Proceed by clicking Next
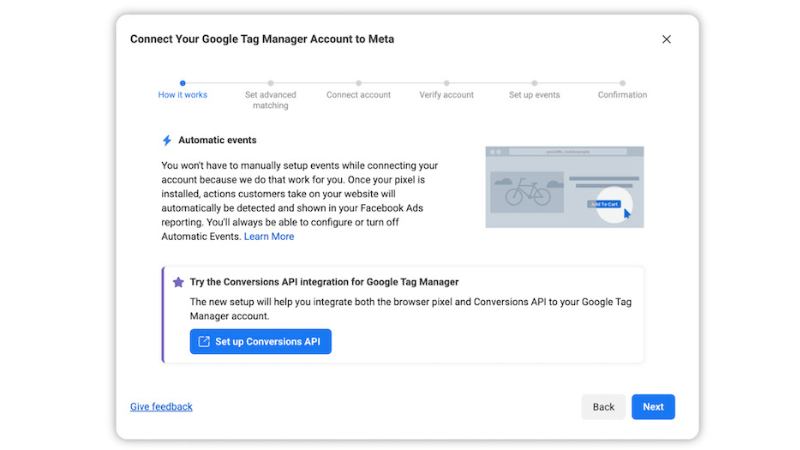Image resolution: width=800 pixels, height=450 pixels. tap(653, 407)
